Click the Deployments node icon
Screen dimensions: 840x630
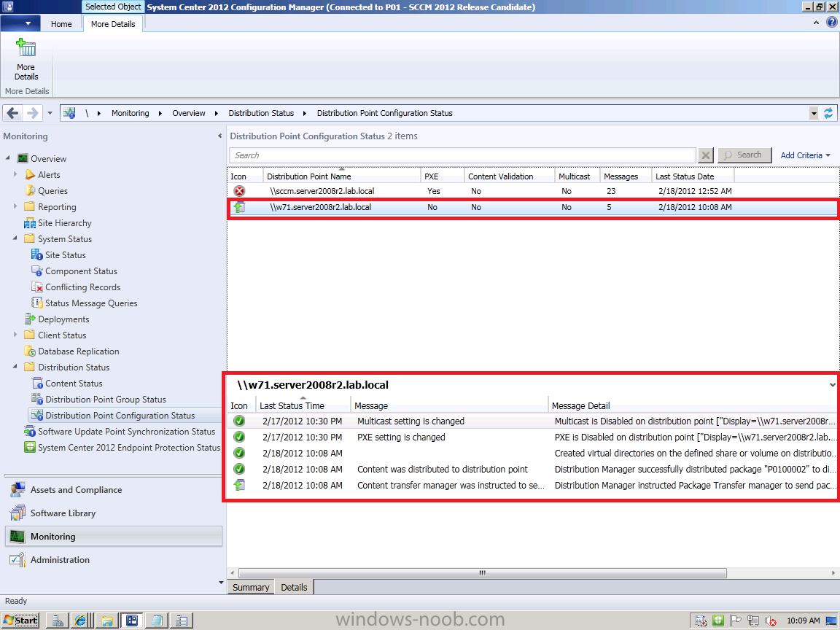pyautogui.click(x=30, y=319)
